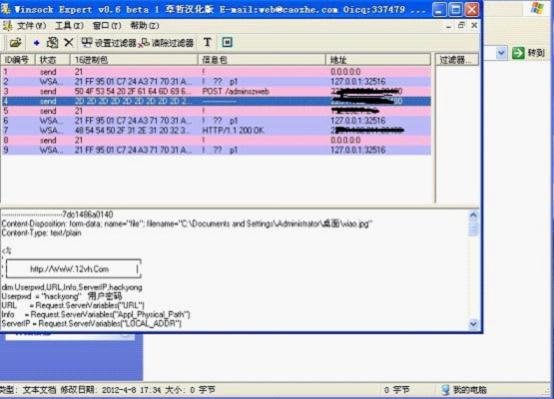
Task: Click the up arrow of data pane scrollbar
Action: pos(473,215)
